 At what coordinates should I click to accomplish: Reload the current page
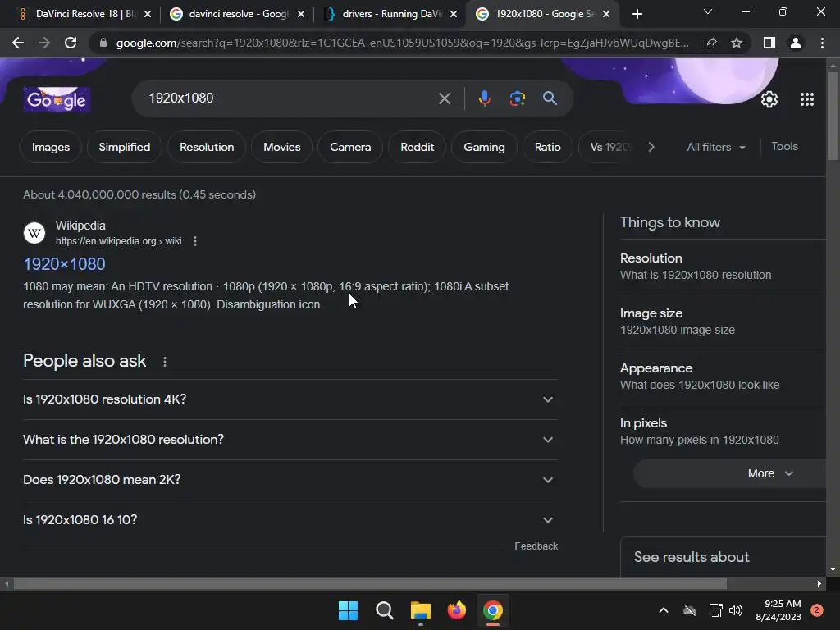click(71, 43)
